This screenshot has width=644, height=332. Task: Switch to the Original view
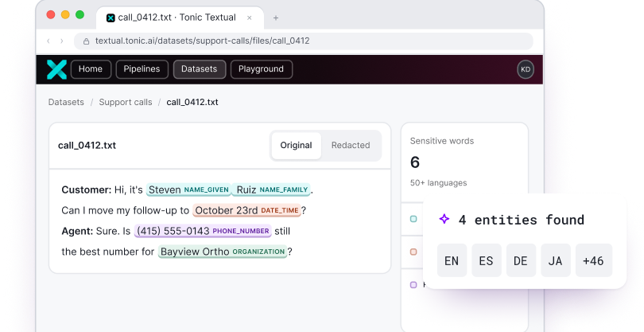(x=296, y=145)
